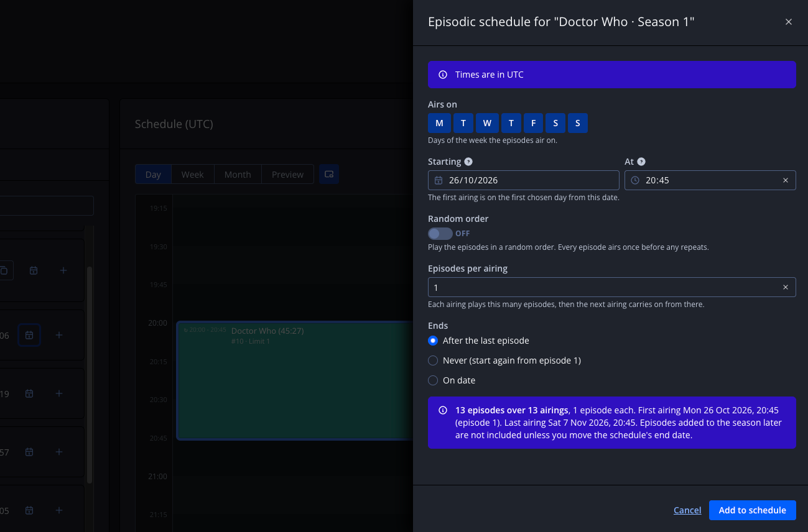Screen dimensions: 808x532
Task: Click the plus icon in row 05
Action: [x=59, y=510]
